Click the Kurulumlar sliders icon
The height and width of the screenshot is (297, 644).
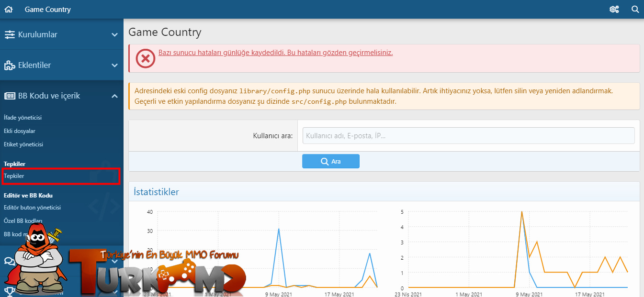tap(10, 34)
